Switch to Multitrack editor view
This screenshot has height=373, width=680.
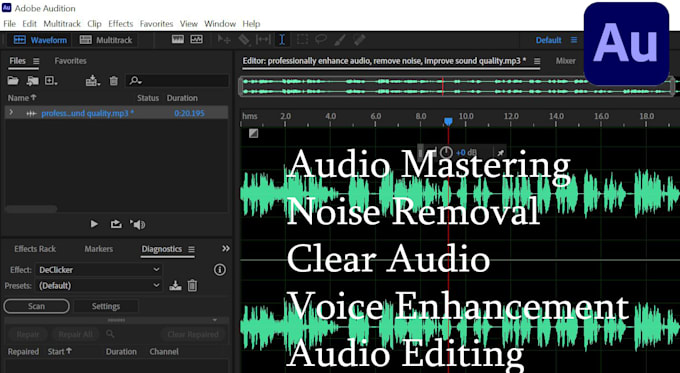[106, 40]
